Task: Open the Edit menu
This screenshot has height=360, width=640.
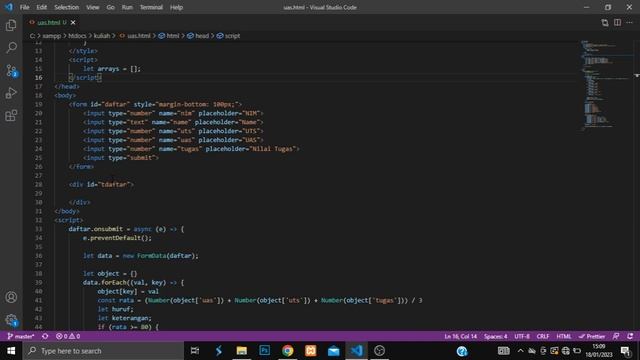Action: tap(42, 7)
